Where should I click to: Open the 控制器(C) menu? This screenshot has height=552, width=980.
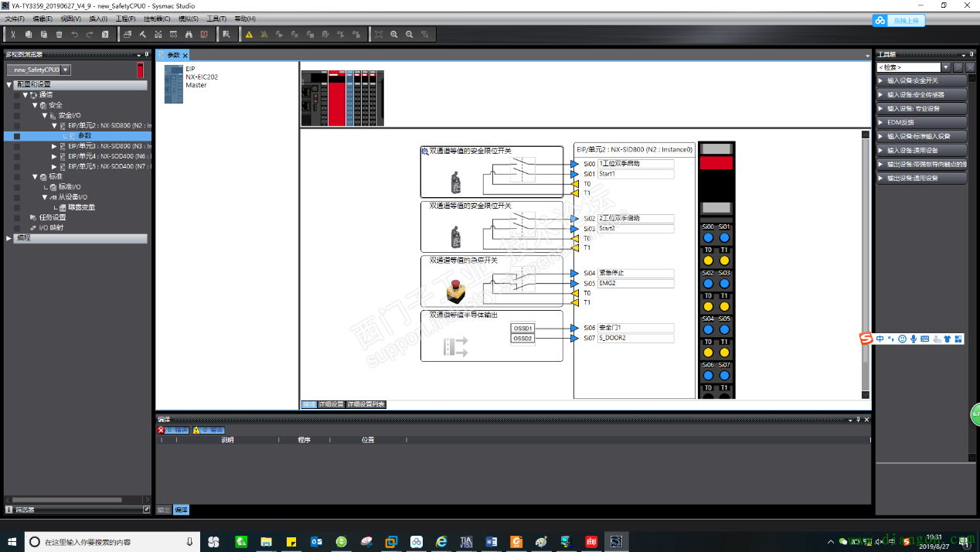[157, 19]
